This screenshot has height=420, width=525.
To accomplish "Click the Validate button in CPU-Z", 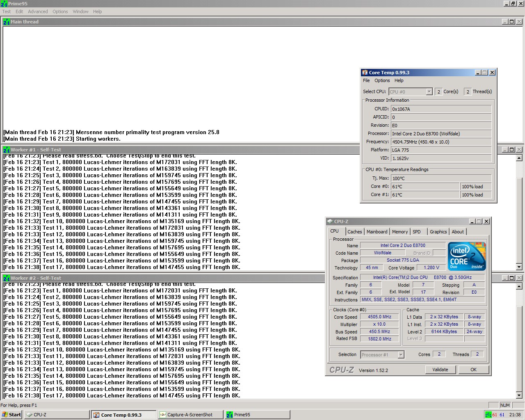I will tap(440, 370).
